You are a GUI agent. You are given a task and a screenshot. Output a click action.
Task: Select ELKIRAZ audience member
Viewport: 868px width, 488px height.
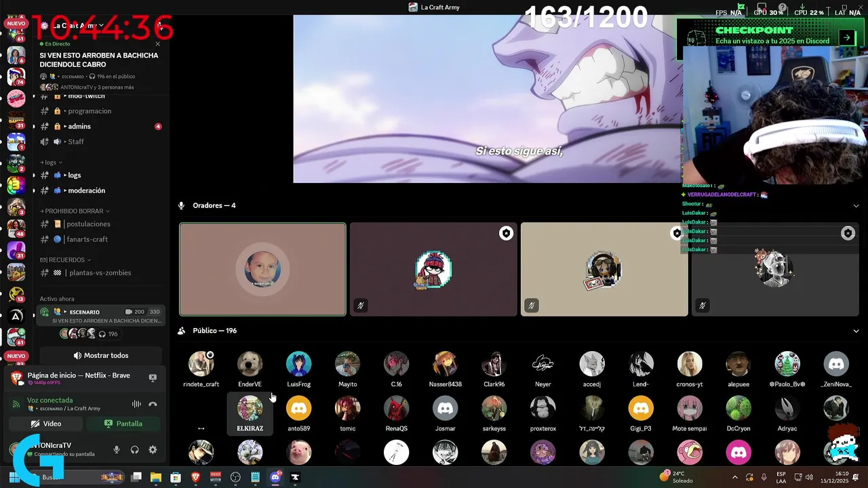[250, 414]
